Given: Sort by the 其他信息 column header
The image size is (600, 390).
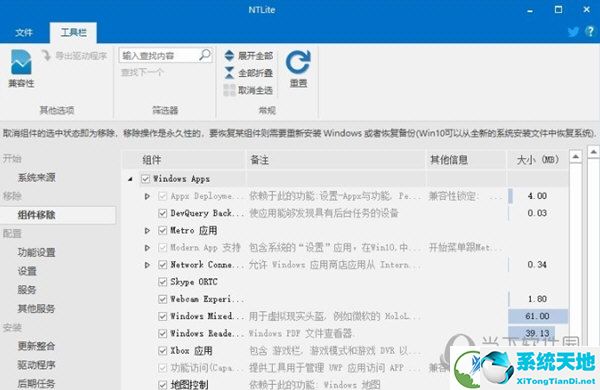Looking at the screenshot, I should [466, 160].
